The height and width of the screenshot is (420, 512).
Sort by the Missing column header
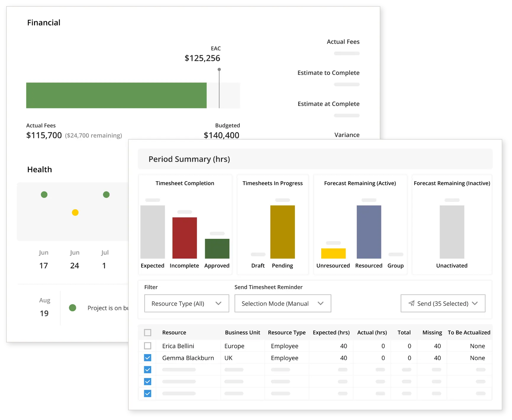point(432,333)
